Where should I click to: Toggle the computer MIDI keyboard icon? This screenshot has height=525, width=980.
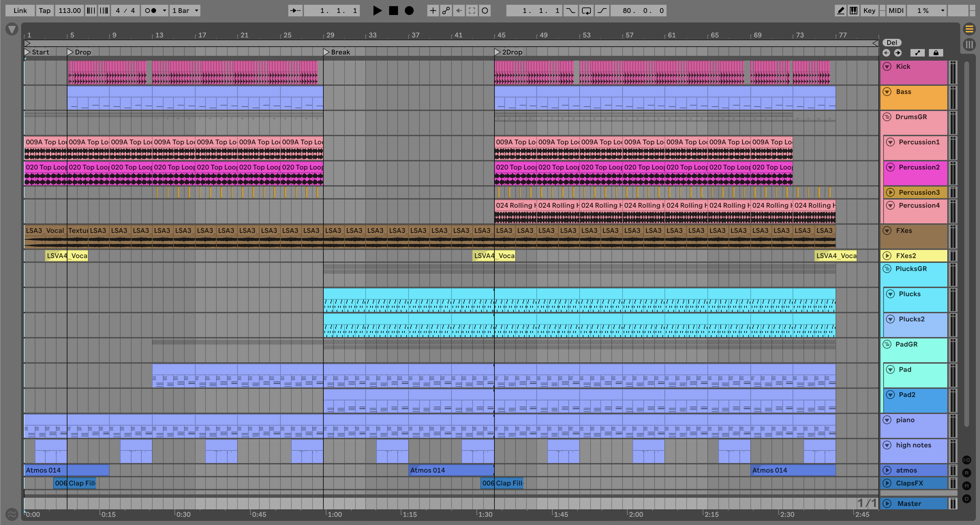tap(853, 11)
